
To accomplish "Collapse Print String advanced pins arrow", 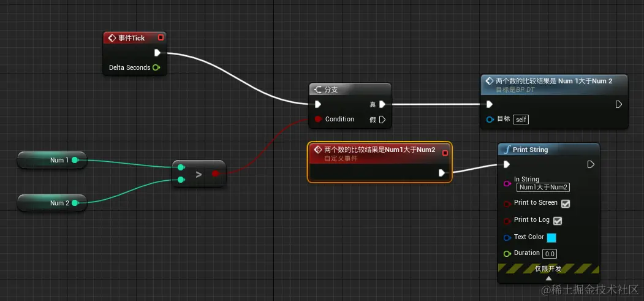I will [548, 278].
